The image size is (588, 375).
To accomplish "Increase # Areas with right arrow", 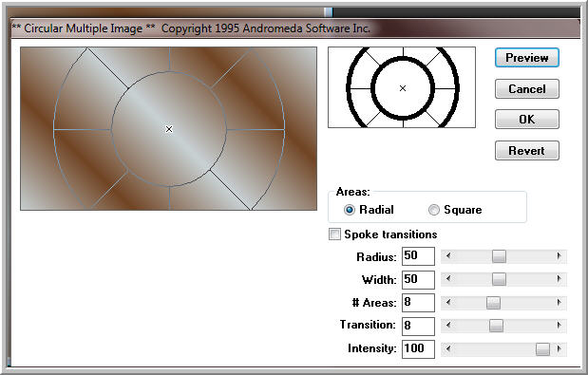I will click(560, 303).
